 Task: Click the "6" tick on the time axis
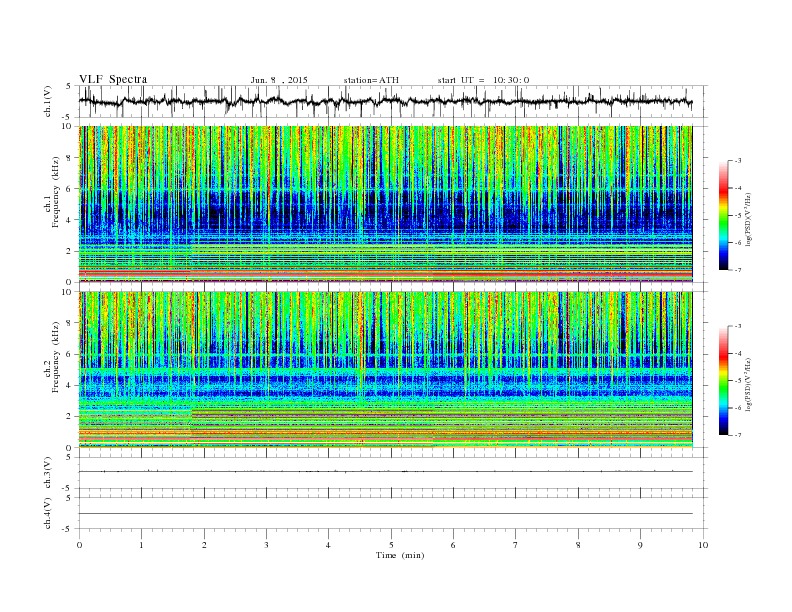pos(454,545)
